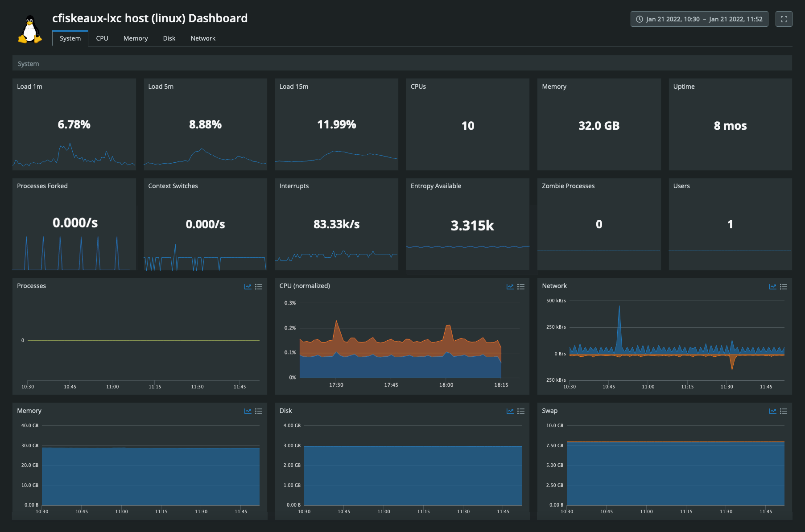This screenshot has height=532, width=805.
Task: Collapse the System section header
Action: pos(28,63)
